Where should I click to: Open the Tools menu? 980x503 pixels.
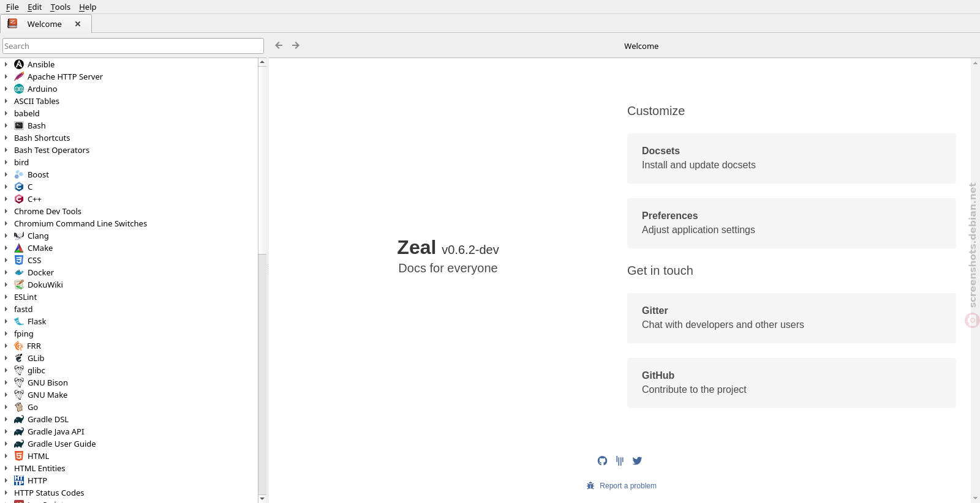click(60, 7)
